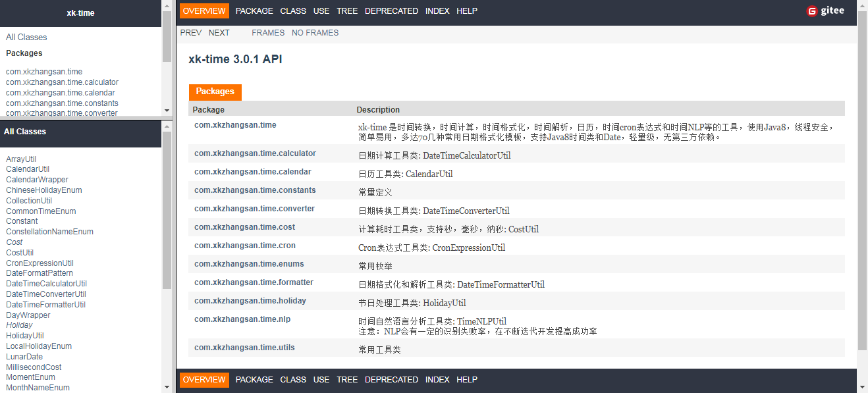Select All Classes link in packages frame

pos(26,37)
